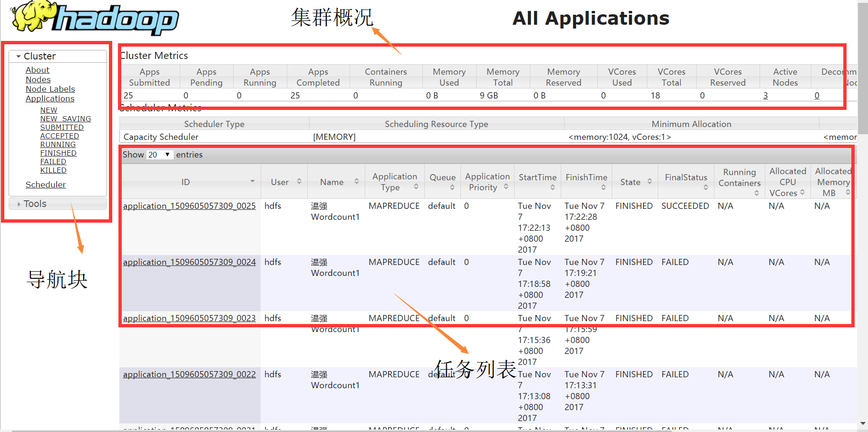Image resolution: width=868 pixels, height=432 pixels.
Task: Filter applications by SUBMITTED state
Action: [x=62, y=127]
